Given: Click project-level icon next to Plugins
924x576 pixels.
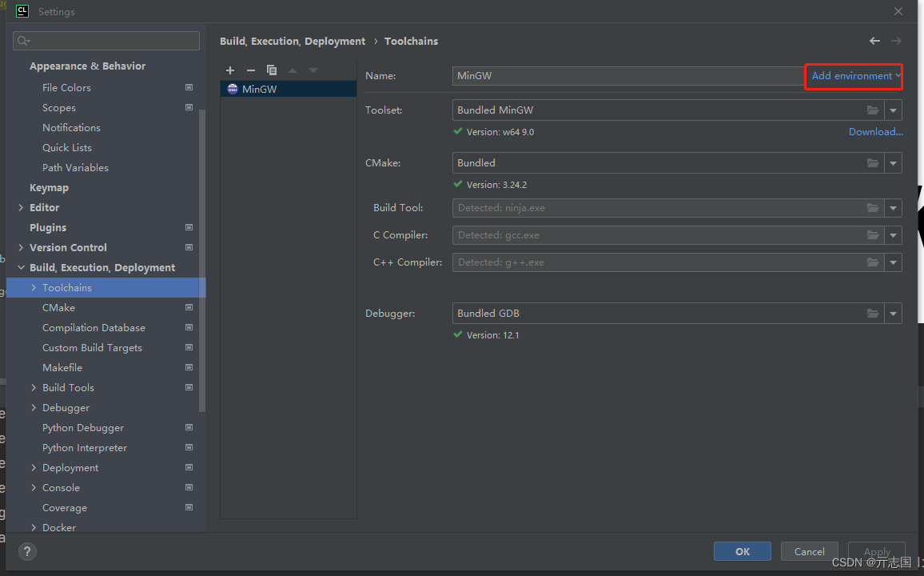Looking at the screenshot, I should click(x=189, y=227).
